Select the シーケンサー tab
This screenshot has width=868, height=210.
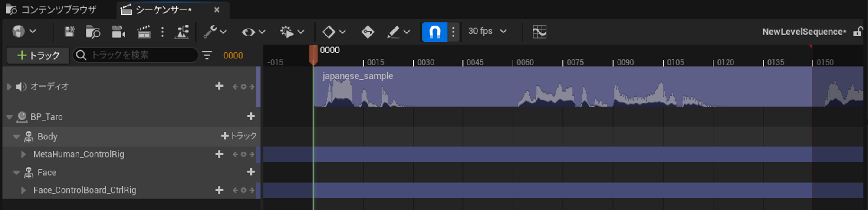(x=163, y=10)
